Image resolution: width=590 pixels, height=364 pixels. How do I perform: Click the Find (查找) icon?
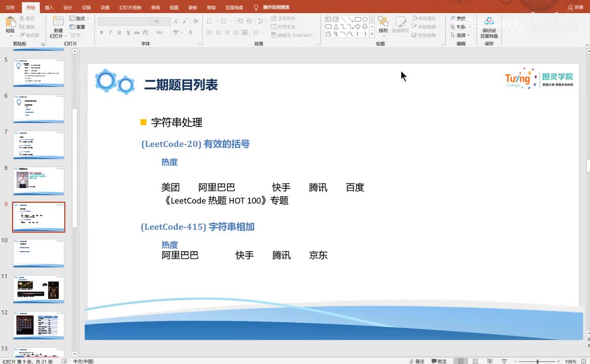pyautogui.click(x=453, y=18)
